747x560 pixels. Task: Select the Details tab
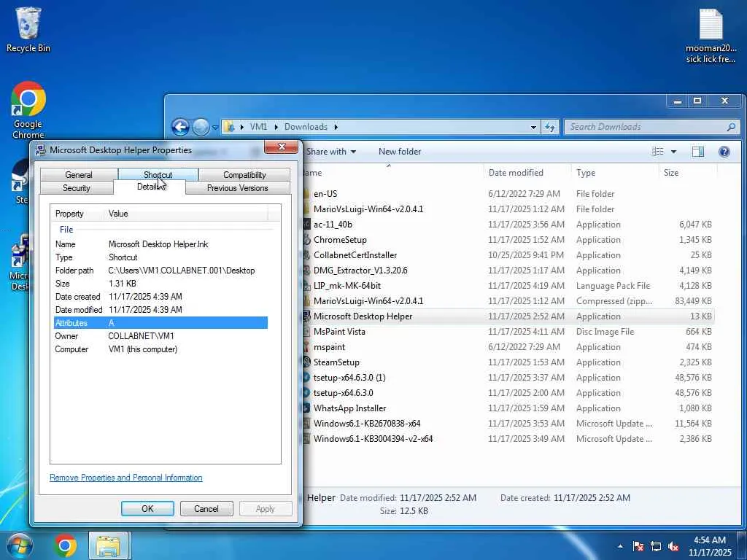tap(149, 187)
